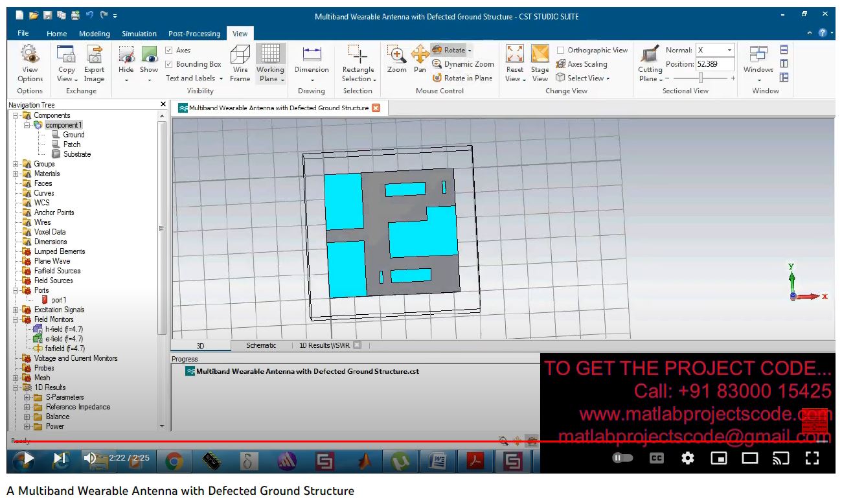Image resolution: width=842 pixels, height=504 pixels.
Task: Enter fullscreen video mode
Action: (812, 458)
